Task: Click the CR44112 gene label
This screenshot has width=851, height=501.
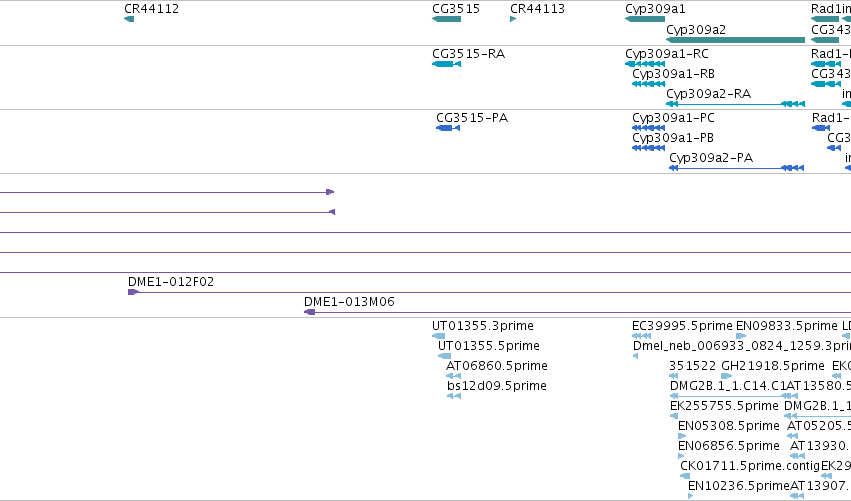Action: (x=151, y=9)
